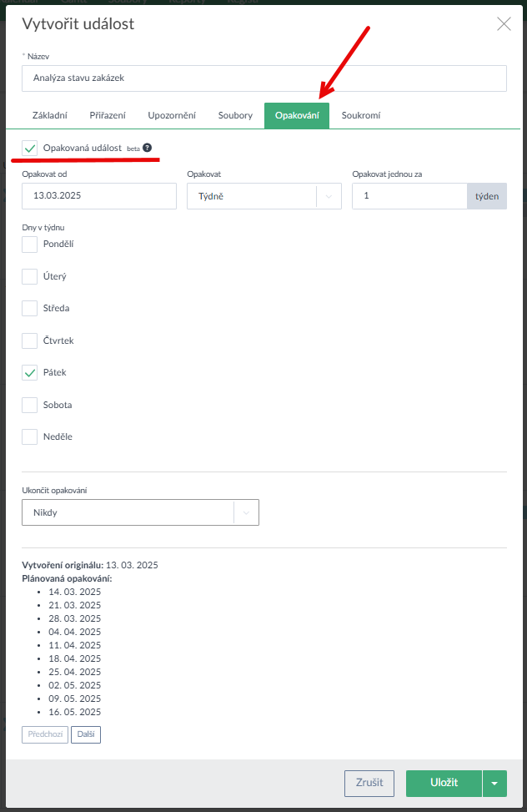Show next repetitions with Další button

click(x=86, y=734)
